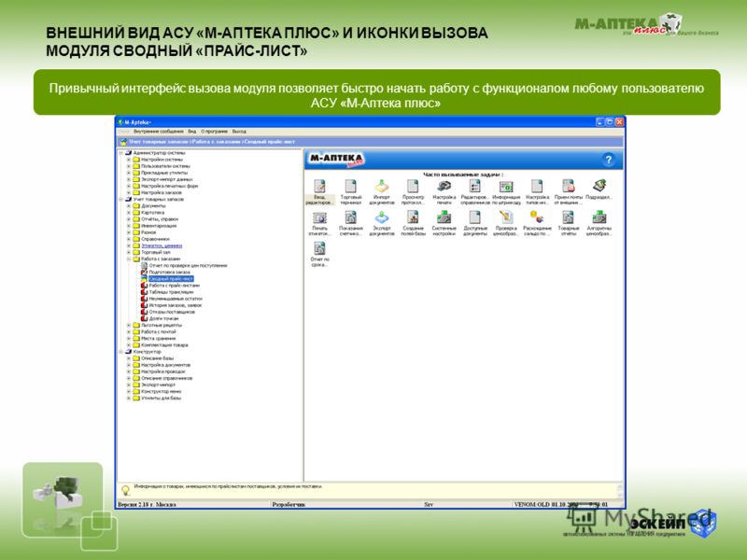
Task: Select Утилиты для базы folder
Action: click(x=161, y=399)
